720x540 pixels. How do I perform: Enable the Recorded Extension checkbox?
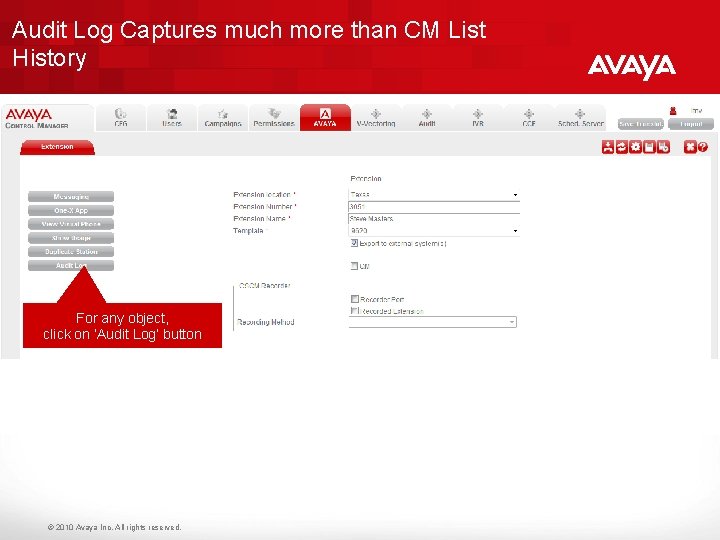click(x=354, y=311)
